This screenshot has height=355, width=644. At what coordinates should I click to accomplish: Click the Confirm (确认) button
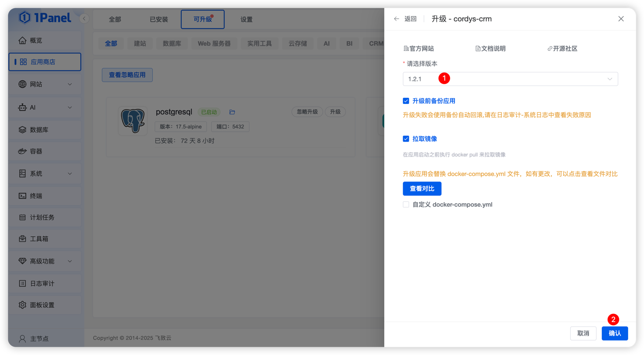point(615,334)
